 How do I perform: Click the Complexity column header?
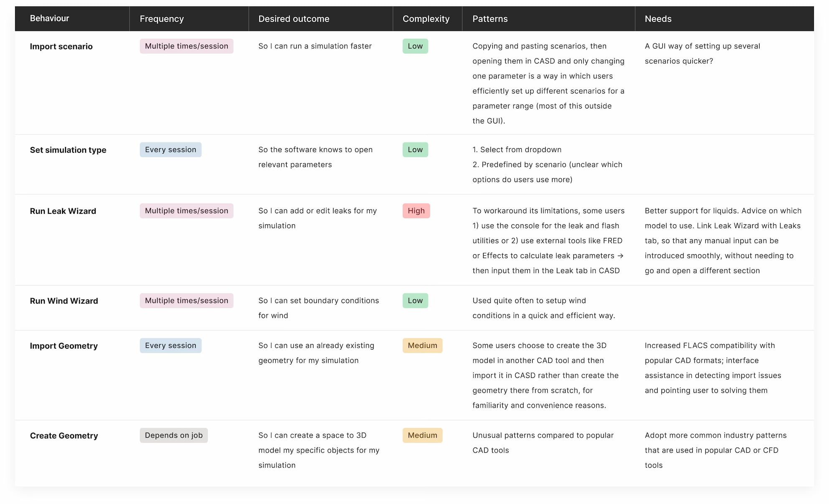click(x=426, y=19)
